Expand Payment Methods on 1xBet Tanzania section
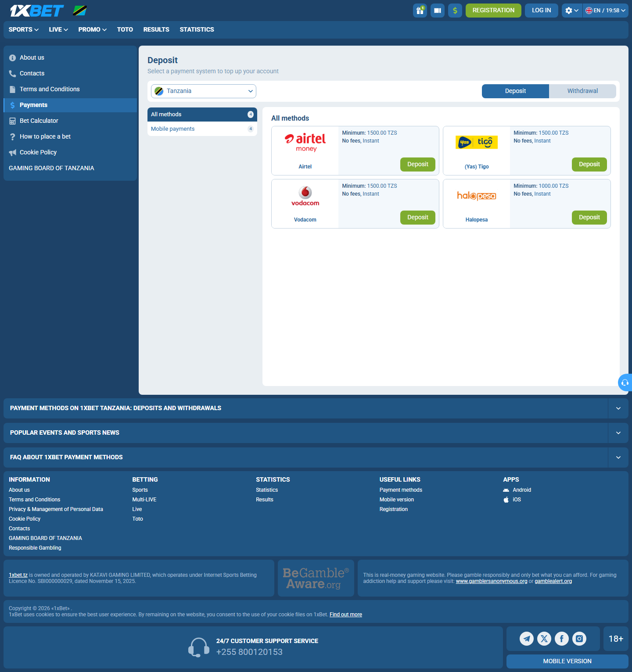Image resolution: width=632 pixels, height=672 pixels. click(x=316, y=408)
